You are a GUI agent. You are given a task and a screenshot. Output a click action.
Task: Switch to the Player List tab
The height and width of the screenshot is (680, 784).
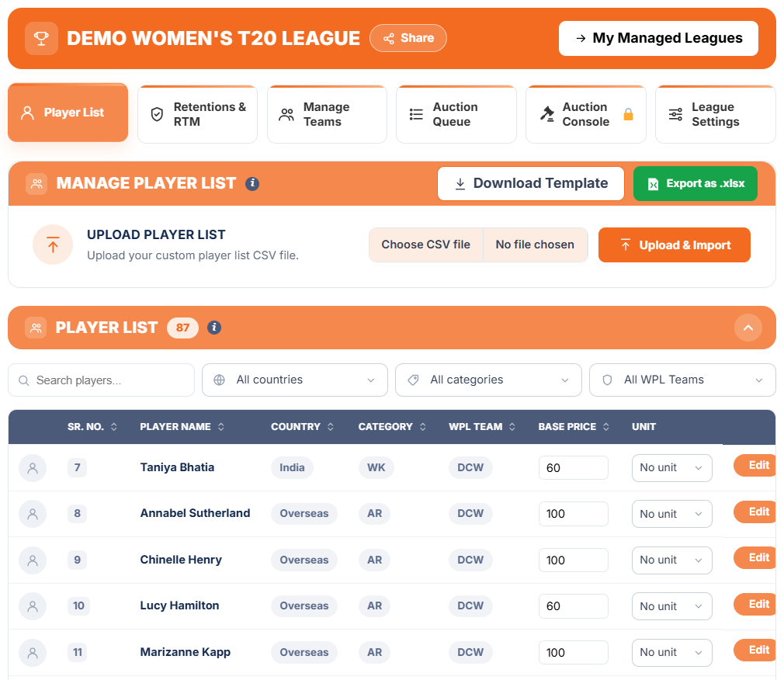point(68,113)
